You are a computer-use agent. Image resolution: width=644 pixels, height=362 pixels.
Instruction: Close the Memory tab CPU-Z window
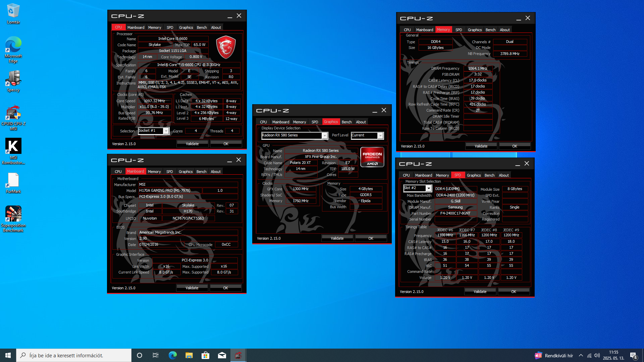tap(528, 18)
